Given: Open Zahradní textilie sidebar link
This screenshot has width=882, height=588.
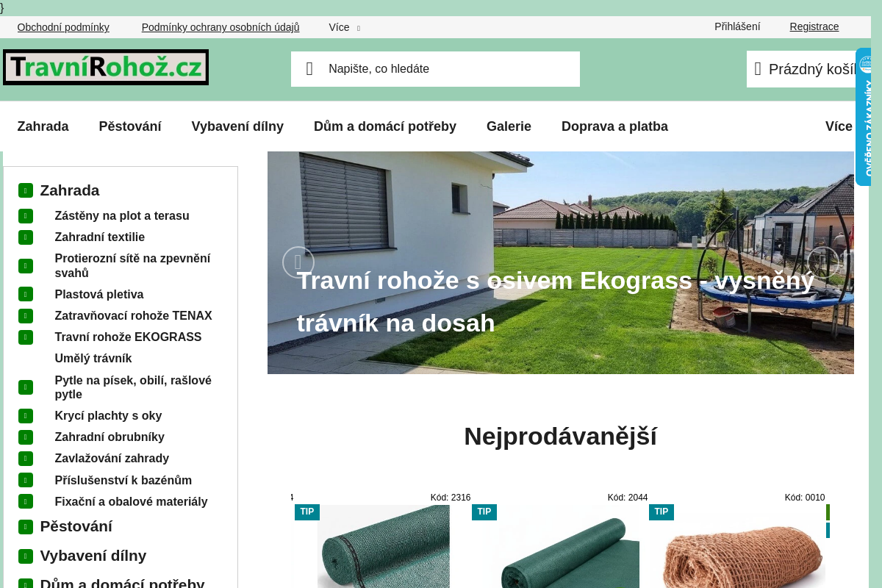Looking at the screenshot, I should point(100,237).
